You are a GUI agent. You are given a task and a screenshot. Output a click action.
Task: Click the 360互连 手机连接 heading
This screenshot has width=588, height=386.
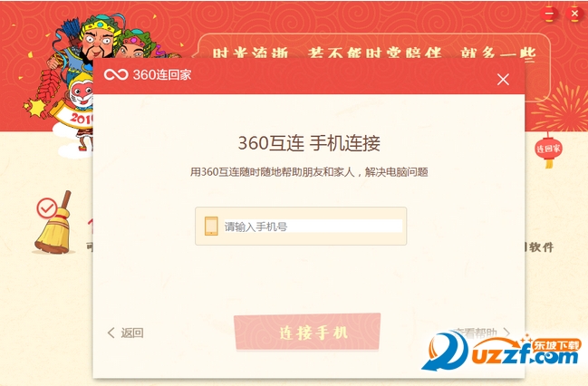click(x=309, y=143)
